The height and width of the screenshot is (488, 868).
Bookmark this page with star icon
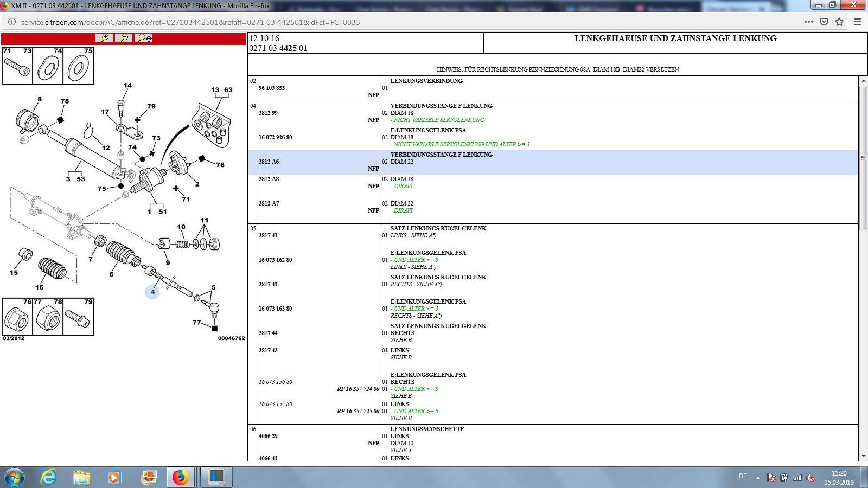tap(839, 22)
